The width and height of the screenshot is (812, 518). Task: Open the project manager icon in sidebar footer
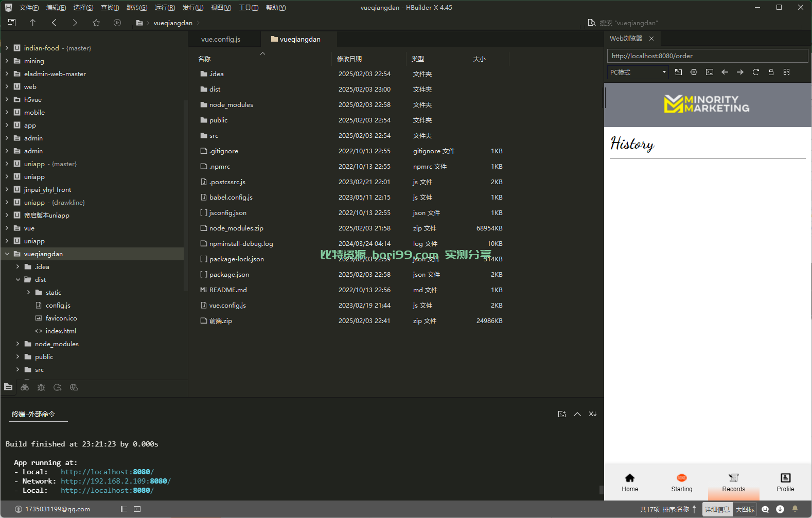[x=8, y=387]
